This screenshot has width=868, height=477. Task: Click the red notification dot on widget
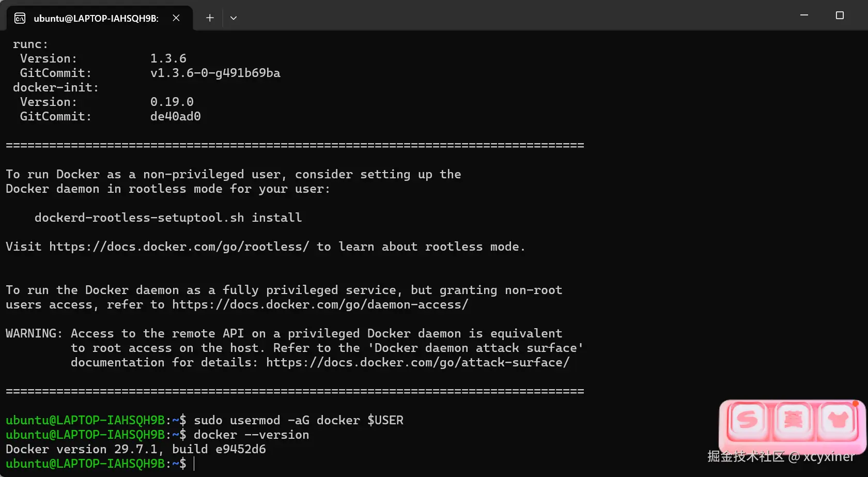coord(856,404)
